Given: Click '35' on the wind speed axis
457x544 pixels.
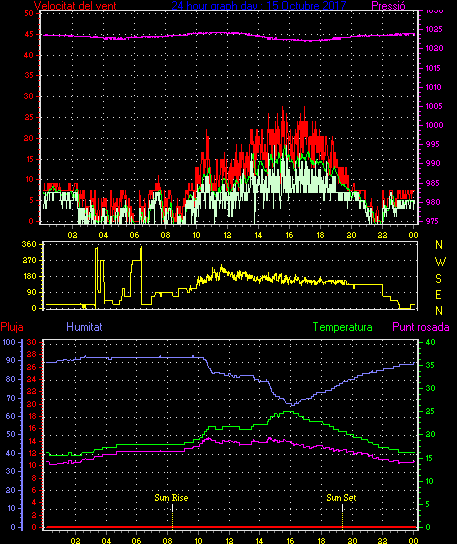Looking at the screenshot, I should [29, 75].
